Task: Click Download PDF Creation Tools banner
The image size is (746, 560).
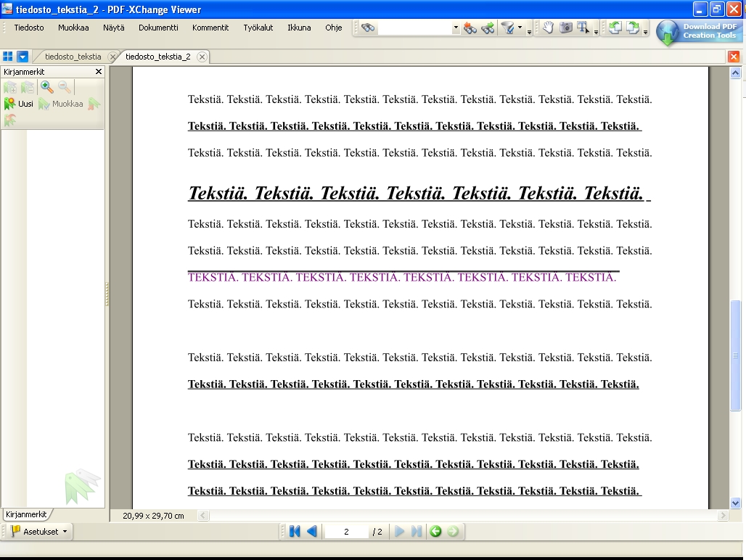Action: 699,31
